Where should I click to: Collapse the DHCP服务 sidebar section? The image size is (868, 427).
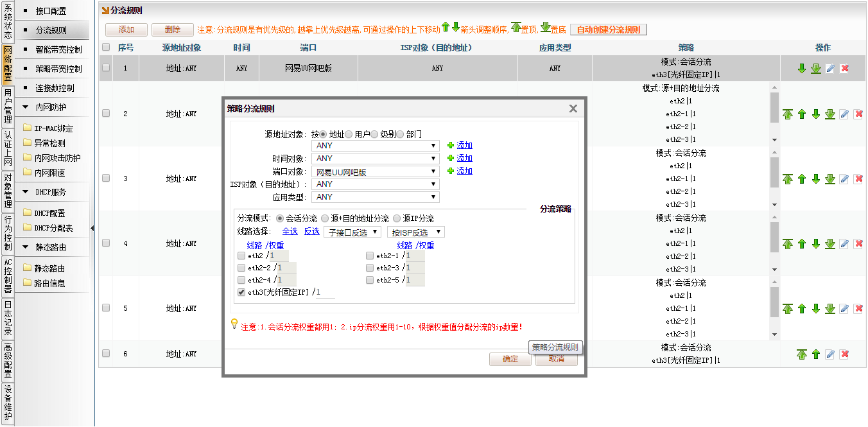26,192
